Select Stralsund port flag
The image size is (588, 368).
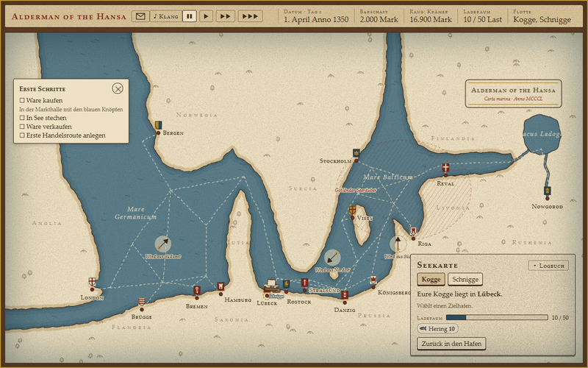[305, 283]
